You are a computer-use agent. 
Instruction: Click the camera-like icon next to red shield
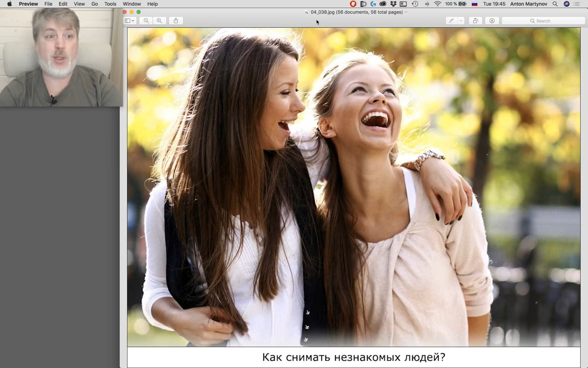click(363, 4)
